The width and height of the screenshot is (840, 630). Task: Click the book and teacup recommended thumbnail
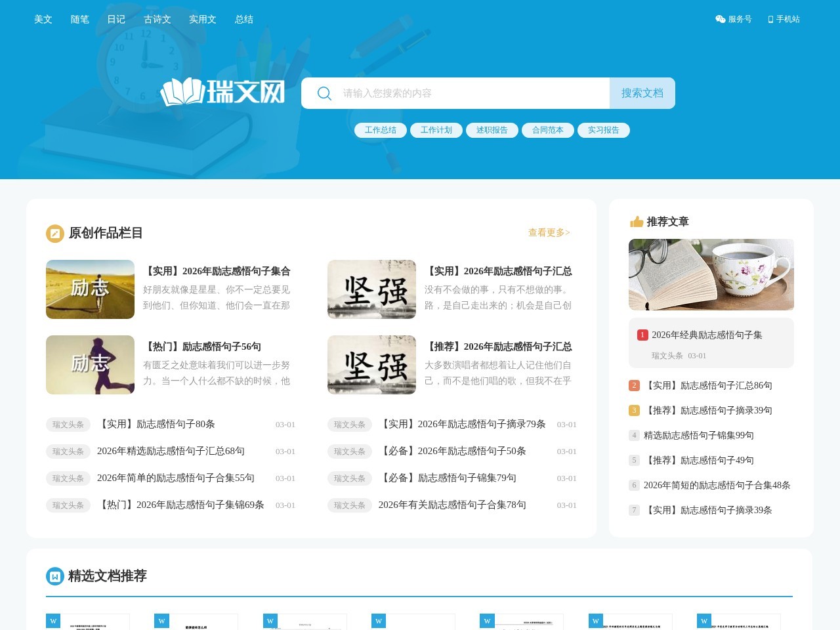[x=711, y=274]
